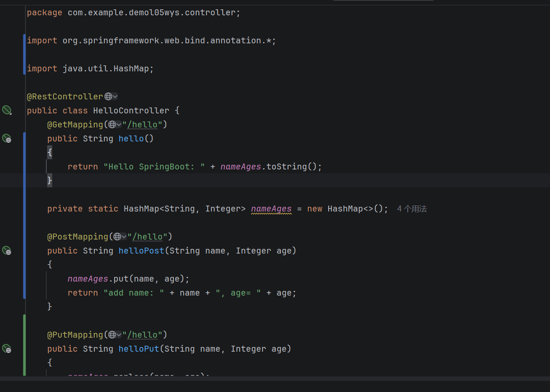Viewport: 550px width, 392px height.
Task: Open the globe URL dropdown inside @PostMapping
Action: pos(120,237)
